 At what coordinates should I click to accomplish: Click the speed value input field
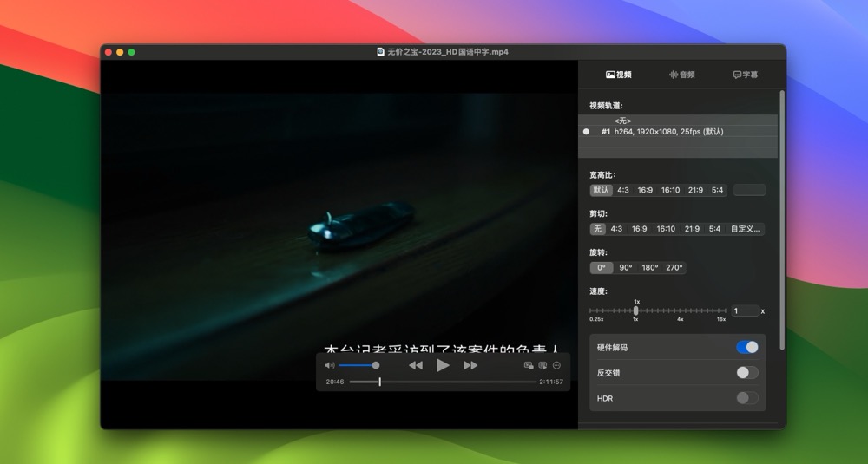click(x=745, y=310)
